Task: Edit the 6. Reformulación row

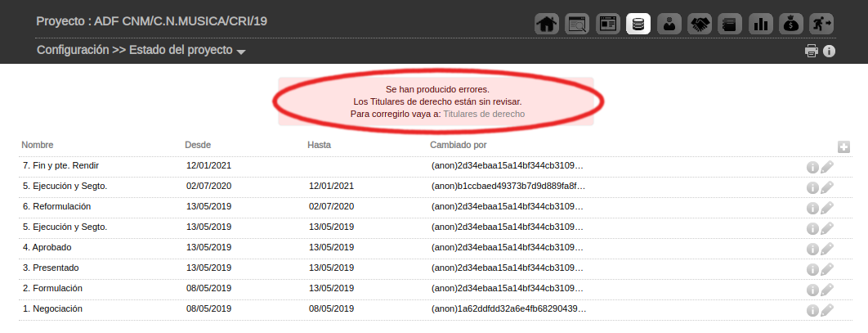Action: click(x=827, y=209)
